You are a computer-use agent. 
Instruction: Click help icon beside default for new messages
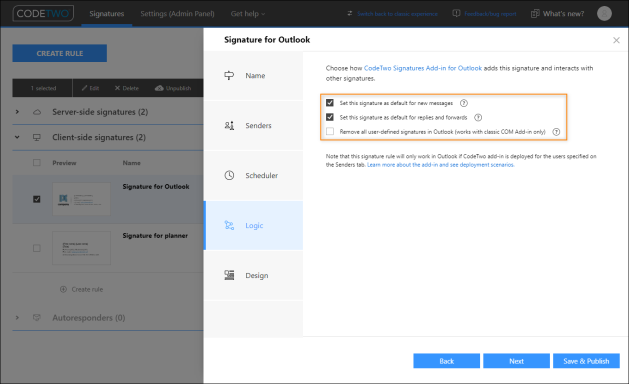[x=464, y=103]
